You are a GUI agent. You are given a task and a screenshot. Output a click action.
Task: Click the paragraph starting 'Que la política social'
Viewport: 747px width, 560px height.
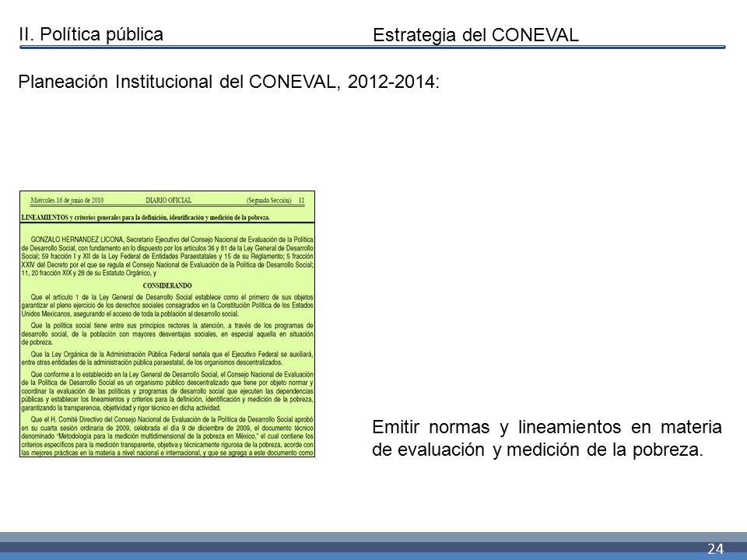(x=167, y=334)
